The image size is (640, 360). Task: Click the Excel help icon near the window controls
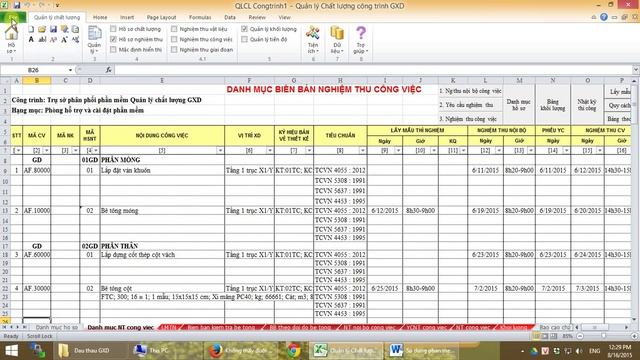[x=604, y=17]
